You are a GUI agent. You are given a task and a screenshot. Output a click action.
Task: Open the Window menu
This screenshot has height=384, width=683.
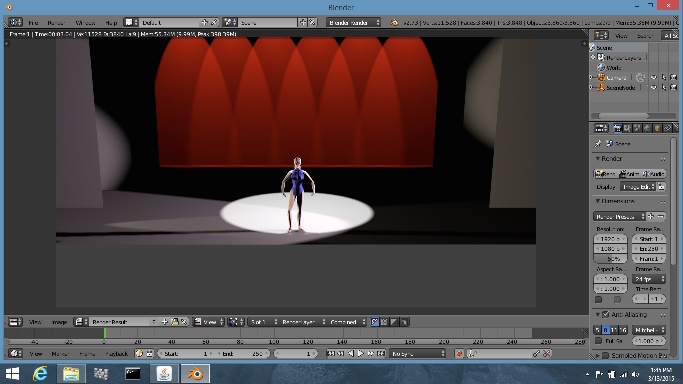[85, 23]
